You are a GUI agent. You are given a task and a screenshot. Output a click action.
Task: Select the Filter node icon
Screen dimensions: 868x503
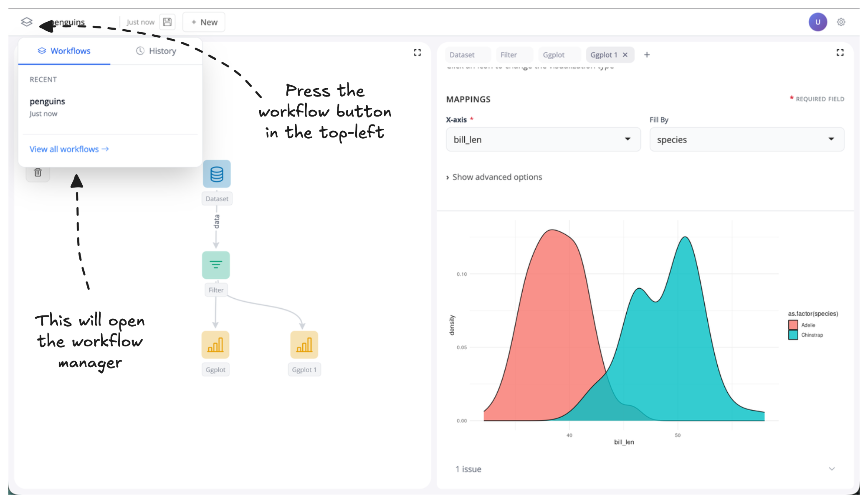tap(216, 265)
